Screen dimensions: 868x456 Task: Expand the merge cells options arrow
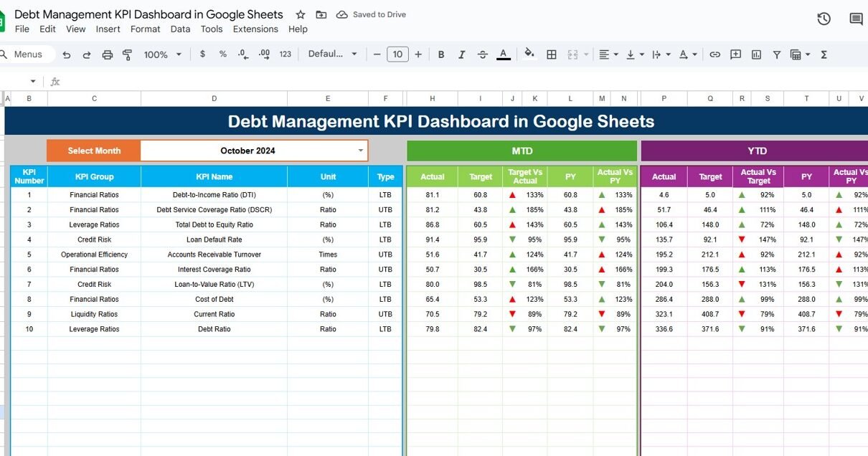[x=586, y=54]
